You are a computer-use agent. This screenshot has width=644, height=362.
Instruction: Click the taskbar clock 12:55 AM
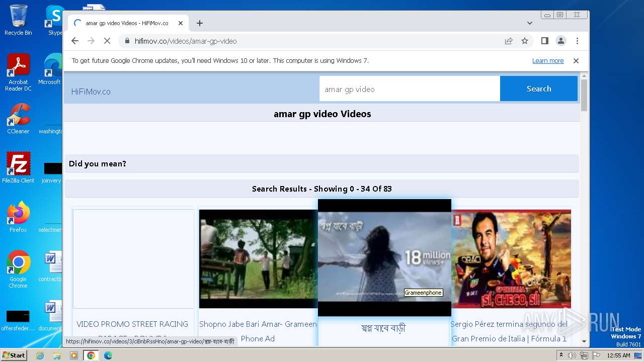click(618, 355)
